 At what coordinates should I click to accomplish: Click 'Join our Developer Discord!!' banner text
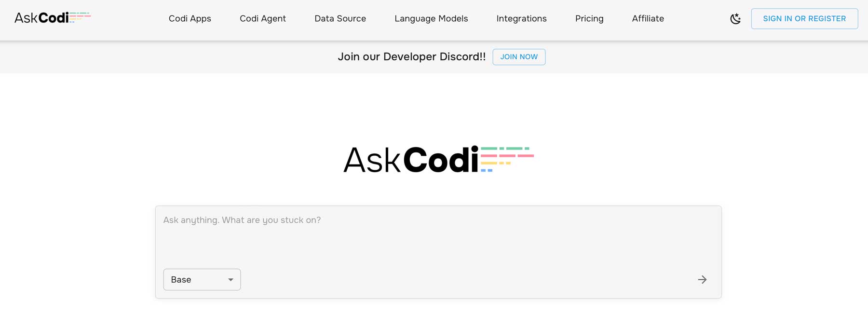pyautogui.click(x=412, y=57)
